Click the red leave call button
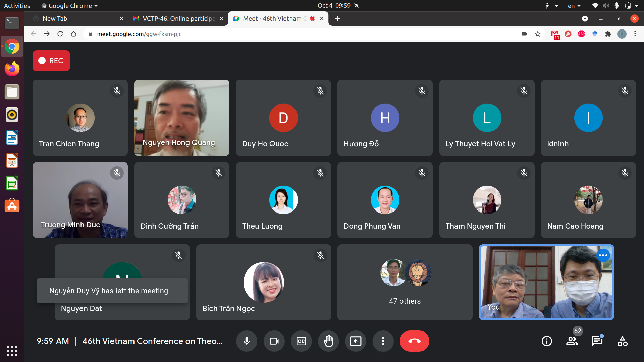Viewport: 644px width, 362px height. tap(414, 341)
